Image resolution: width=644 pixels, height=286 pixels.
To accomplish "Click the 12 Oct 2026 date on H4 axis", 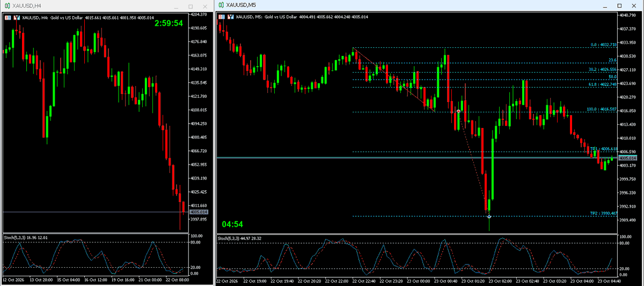I will 14,281.
